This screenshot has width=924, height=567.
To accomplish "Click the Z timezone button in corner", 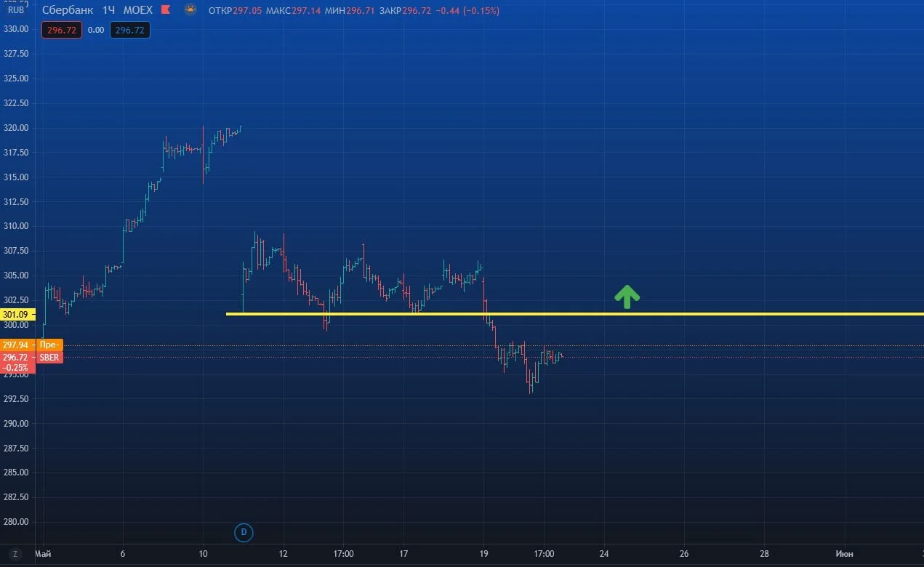I will click(x=15, y=554).
